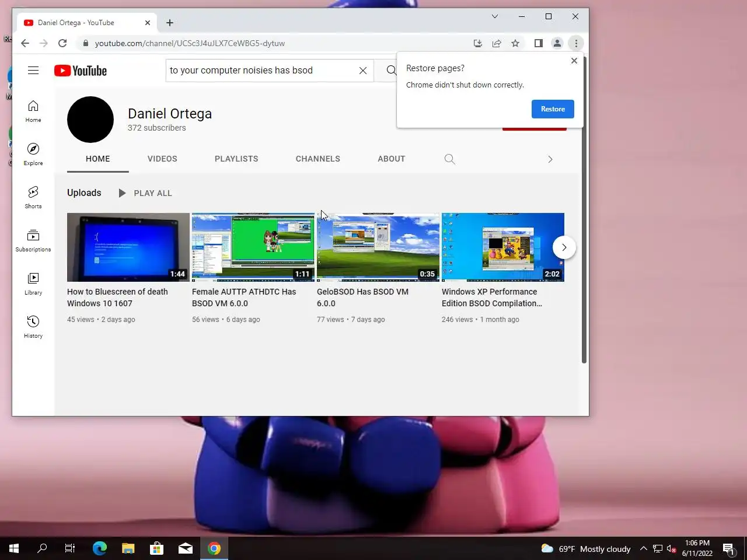The image size is (747, 560).
Task: Open Mail app from taskbar
Action: pos(186,548)
